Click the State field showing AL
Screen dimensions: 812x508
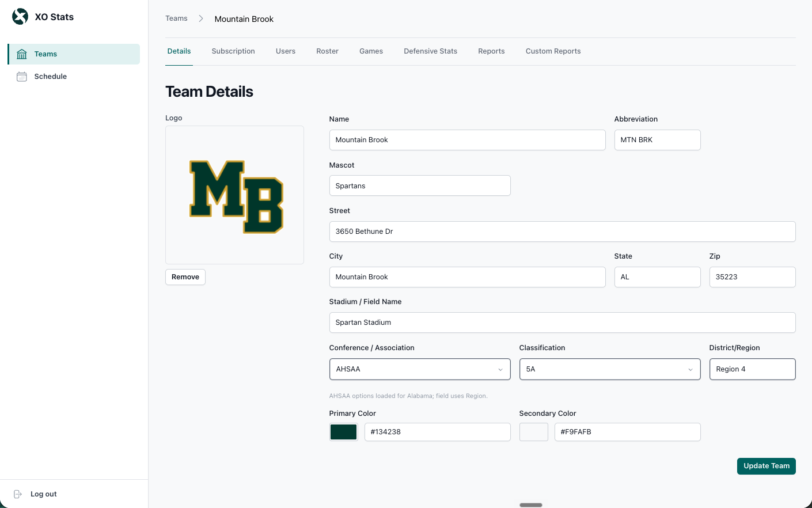click(x=657, y=277)
